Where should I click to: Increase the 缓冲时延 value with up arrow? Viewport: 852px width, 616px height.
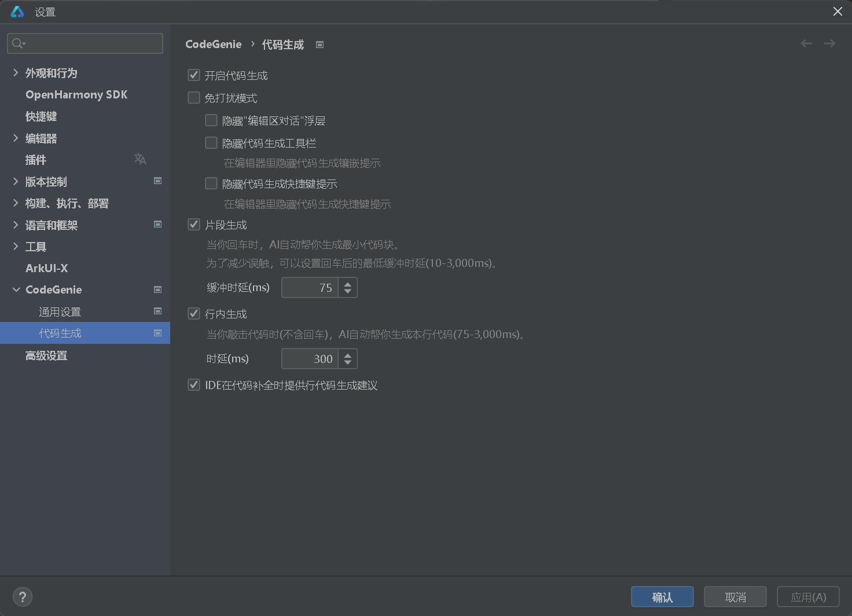(x=348, y=284)
